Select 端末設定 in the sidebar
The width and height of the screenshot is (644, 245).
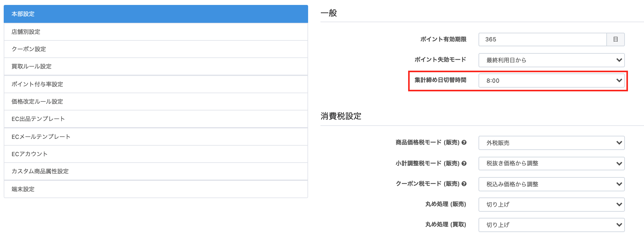pyautogui.click(x=156, y=189)
